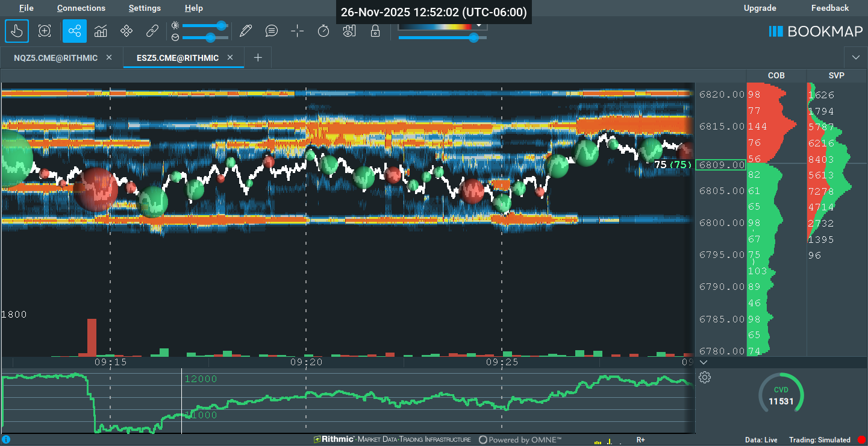The width and height of the screenshot is (868, 446).
Task: Click the 09:20 time axis label
Action: point(306,362)
